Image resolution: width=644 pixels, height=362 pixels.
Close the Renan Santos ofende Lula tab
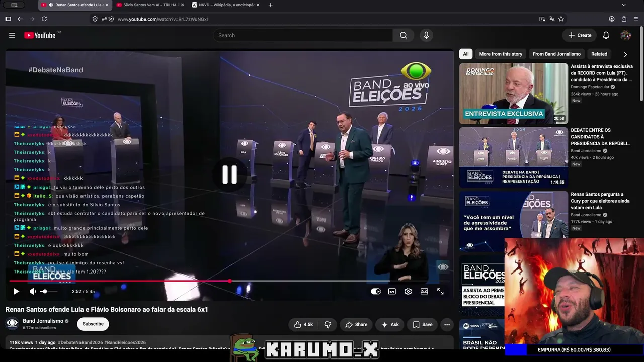pyautogui.click(x=107, y=5)
